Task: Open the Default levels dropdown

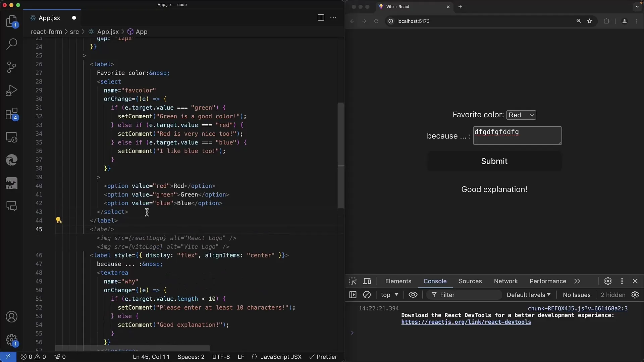Action: 529,295
